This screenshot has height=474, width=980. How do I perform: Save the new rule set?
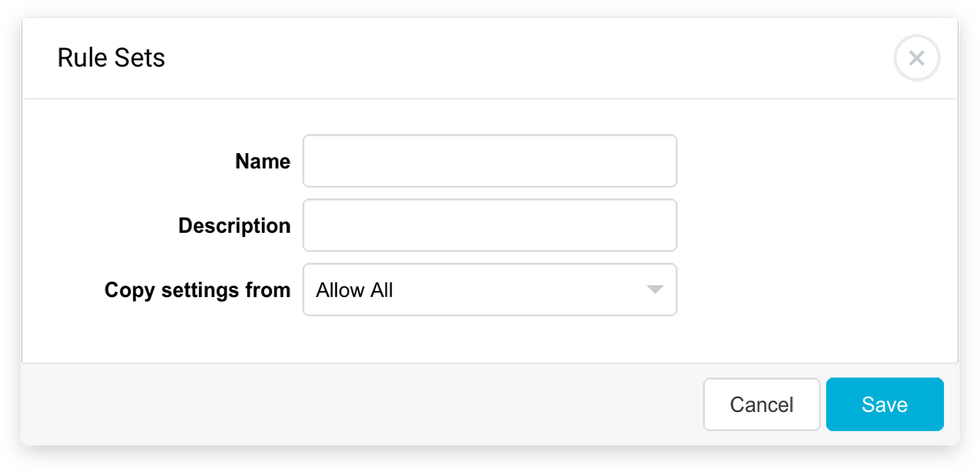tap(884, 404)
